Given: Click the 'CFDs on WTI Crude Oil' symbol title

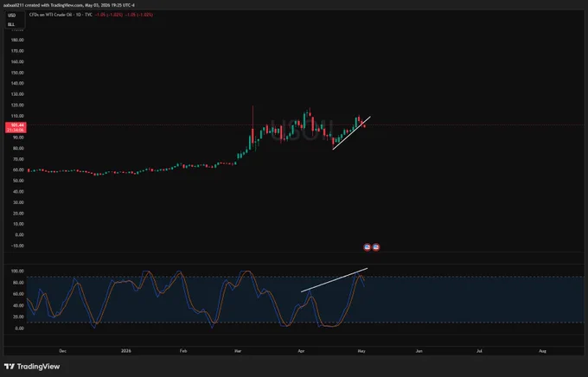Looking at the screenshot, I should (51, 15).
